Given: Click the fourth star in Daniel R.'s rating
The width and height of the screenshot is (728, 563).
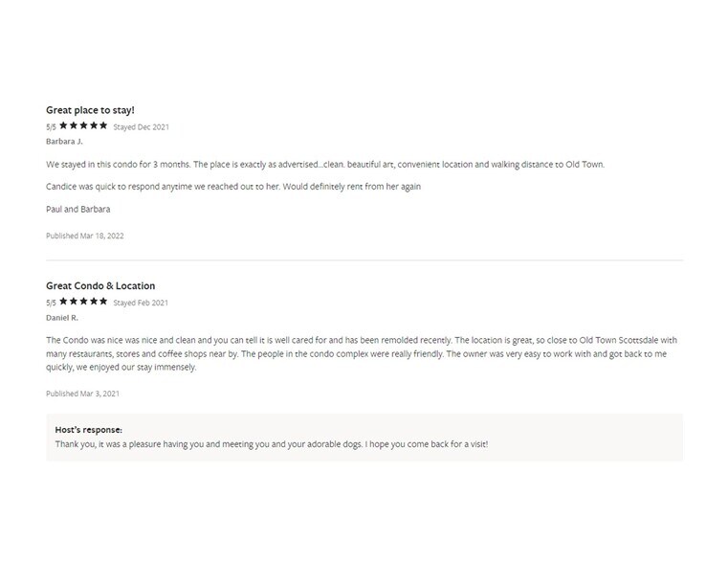Looking at the screenshot, I should pyautogui.click(x=94, y=302).
